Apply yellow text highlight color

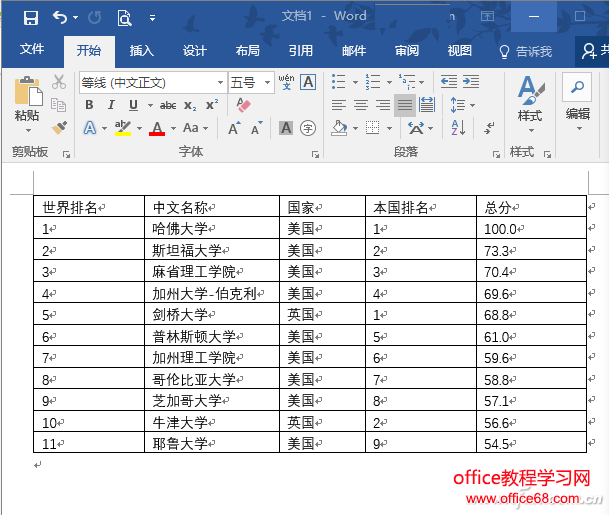click(x=123, y=128)
